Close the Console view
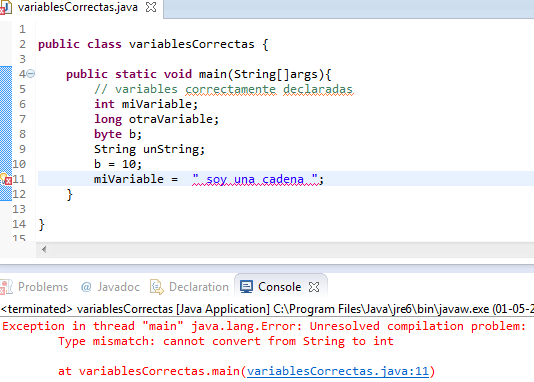 (314, 287)
